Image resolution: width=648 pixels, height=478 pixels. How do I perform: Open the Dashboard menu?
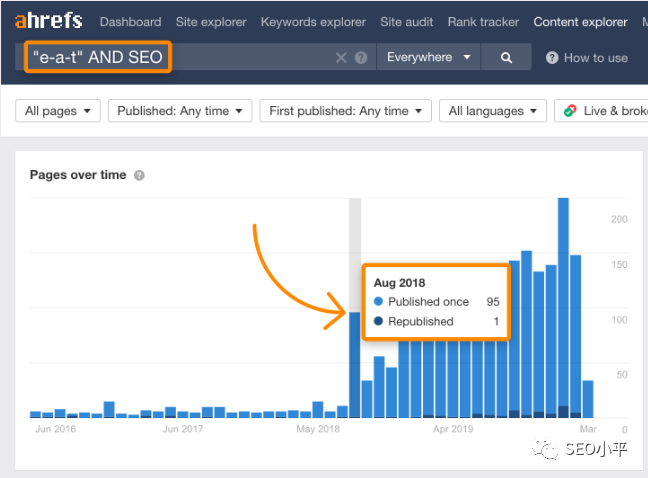coord(131,22)
